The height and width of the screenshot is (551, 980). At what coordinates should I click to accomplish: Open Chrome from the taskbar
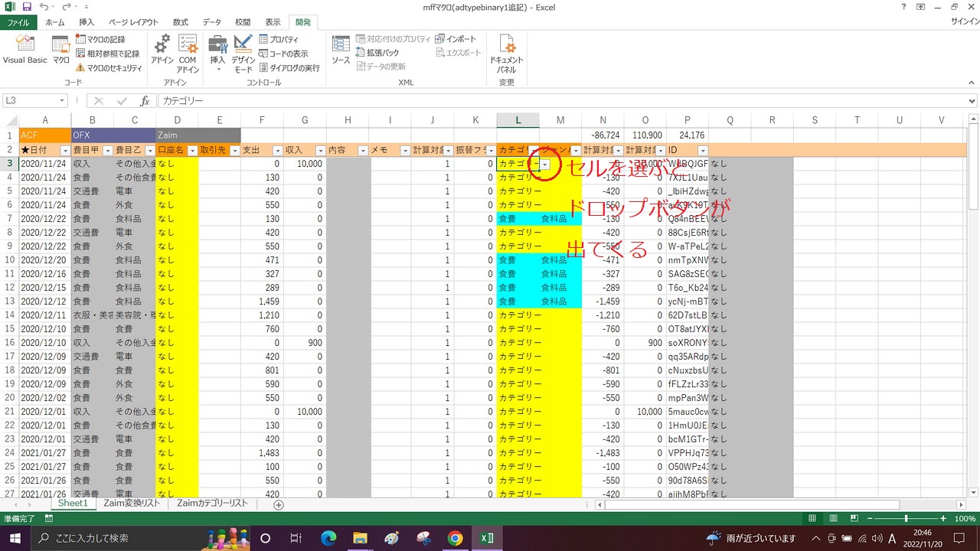pyautogui.click(x=455, y=538)
